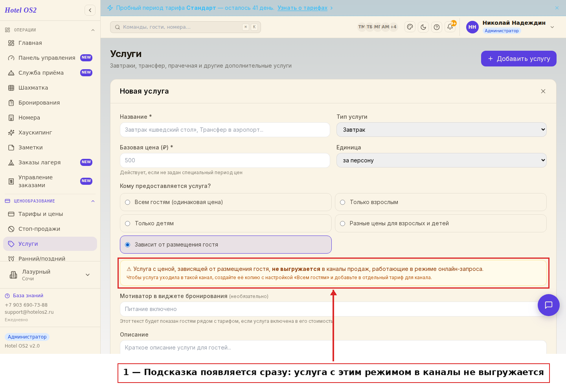Open База знаний link
Image resolution: width=566 pixels, height=392 pixels.
tap(28, 296)
